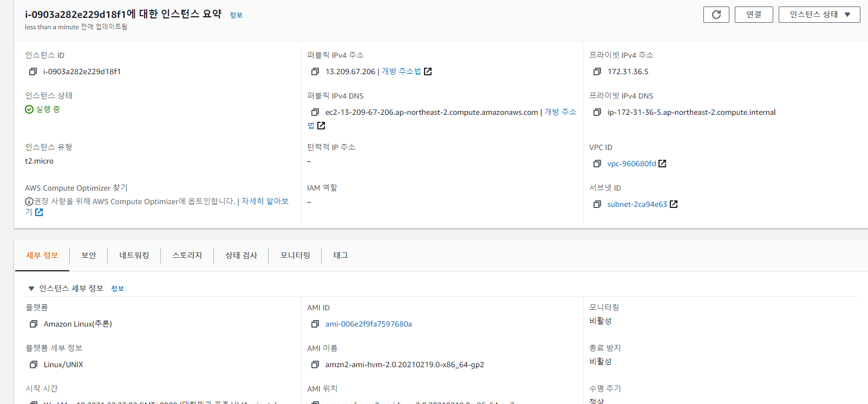Open 개방 주소법 link beside public IPv4
Screen dimensions: 868x404
(401, 71)
